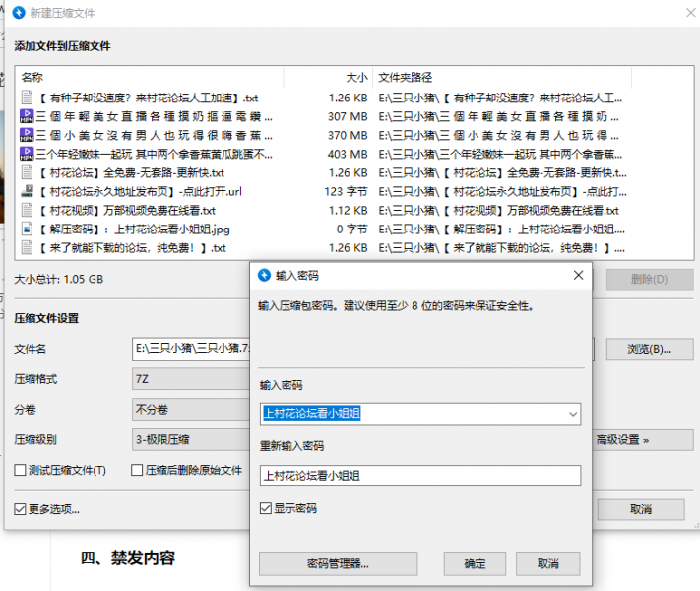Enable the 测试压缩文件(T) checkbox
The image size is (700, 591).
point(21,470)
